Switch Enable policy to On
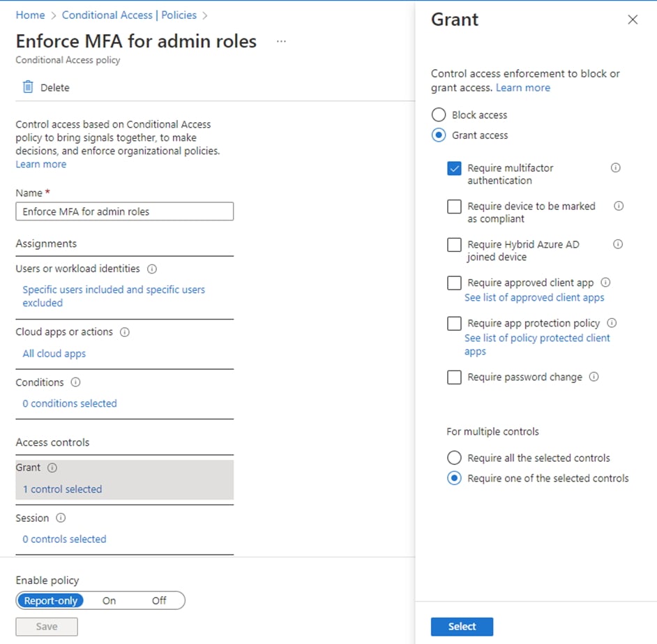Viewport: 657px width, 644px height. [x=109, y=600]
